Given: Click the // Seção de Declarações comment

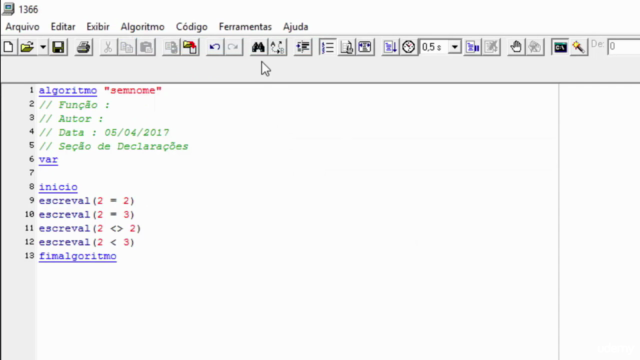Looking at the screenshot, I should coord(113,147).
